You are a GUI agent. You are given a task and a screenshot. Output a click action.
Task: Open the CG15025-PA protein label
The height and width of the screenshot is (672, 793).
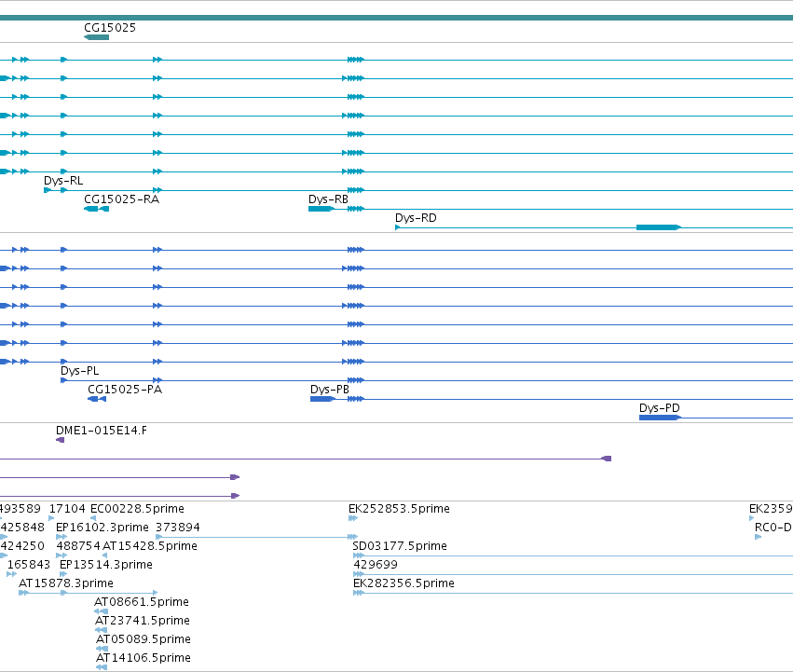pos(125,390)
